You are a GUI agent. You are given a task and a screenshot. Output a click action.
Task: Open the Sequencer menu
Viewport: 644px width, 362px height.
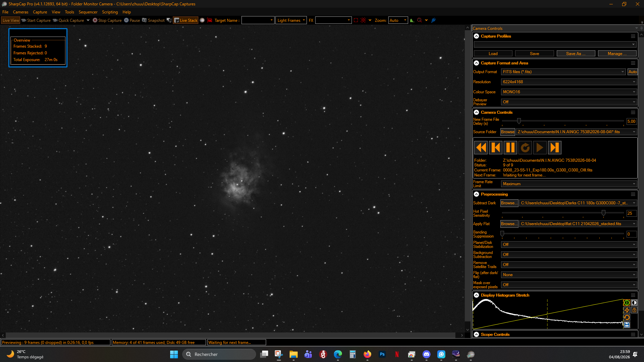click(88, 12)
